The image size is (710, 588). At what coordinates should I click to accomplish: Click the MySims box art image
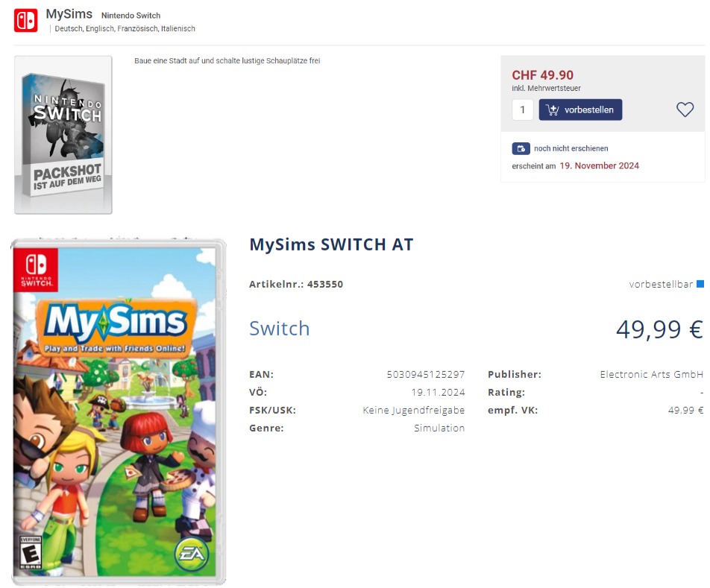pos(117,410)
